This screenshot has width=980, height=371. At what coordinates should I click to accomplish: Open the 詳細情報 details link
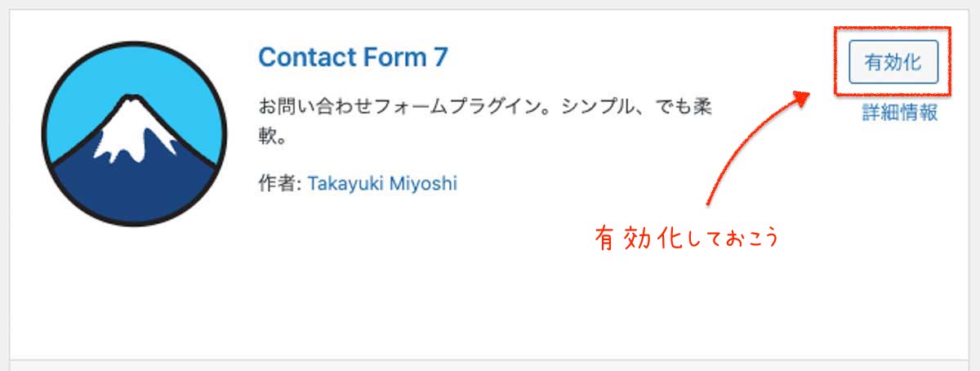(x=900, y=114)
